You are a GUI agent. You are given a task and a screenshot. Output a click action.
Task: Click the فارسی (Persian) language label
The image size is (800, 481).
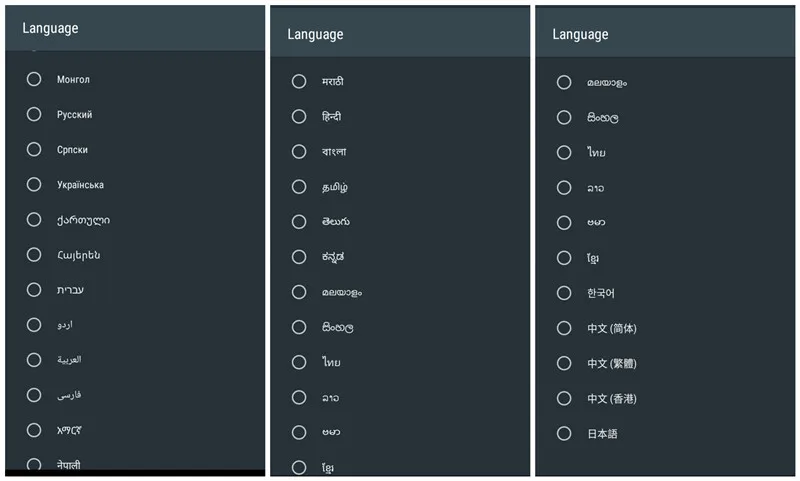[x=69, y=395]
